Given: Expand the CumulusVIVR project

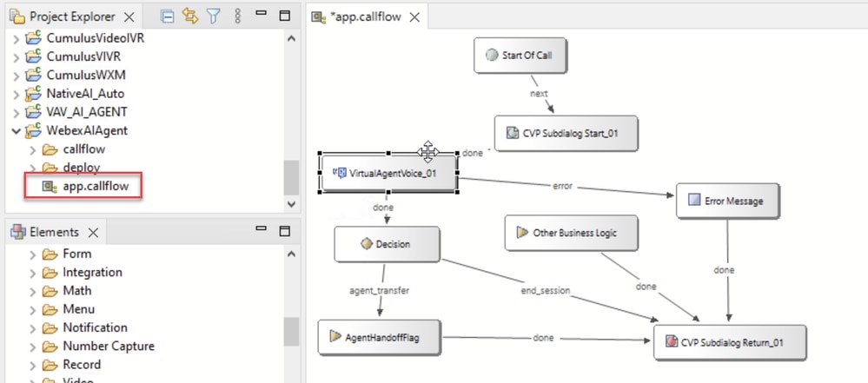Looking at the screenshot, I should coord(17,57).
